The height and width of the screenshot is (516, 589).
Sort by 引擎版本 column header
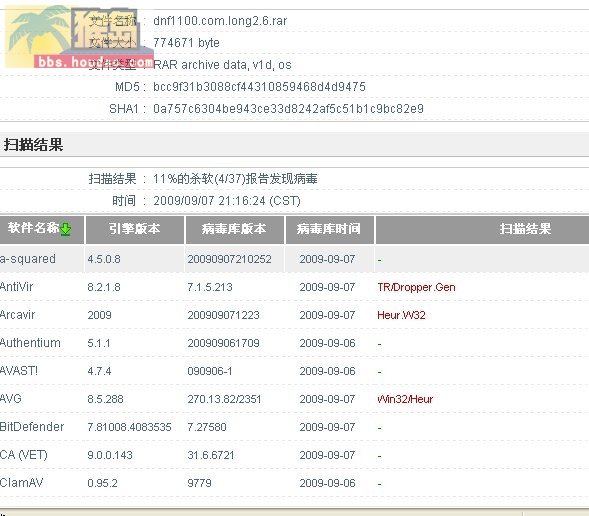pos(135,229)
